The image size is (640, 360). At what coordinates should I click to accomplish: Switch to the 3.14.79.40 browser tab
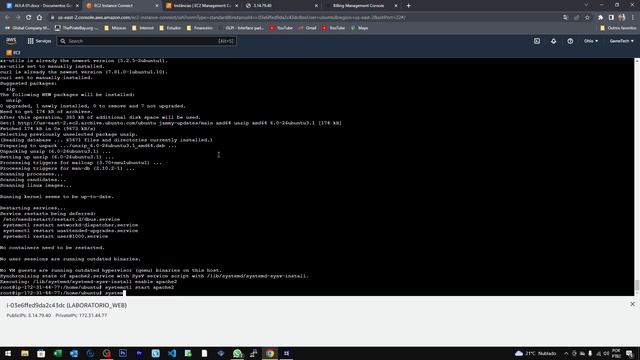click(282, 6)
